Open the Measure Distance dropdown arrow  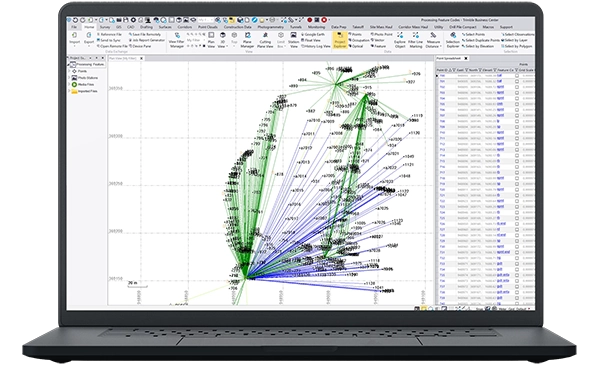click(x=441, y=46)
